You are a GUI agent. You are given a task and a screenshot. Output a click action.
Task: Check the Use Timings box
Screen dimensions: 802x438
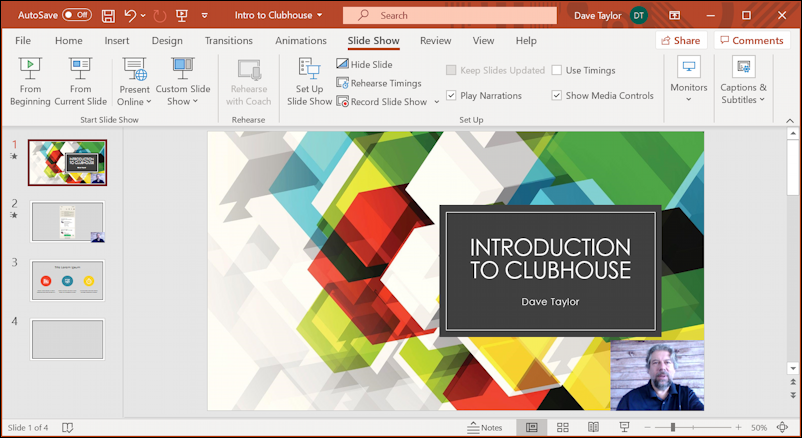click(557, 70)
